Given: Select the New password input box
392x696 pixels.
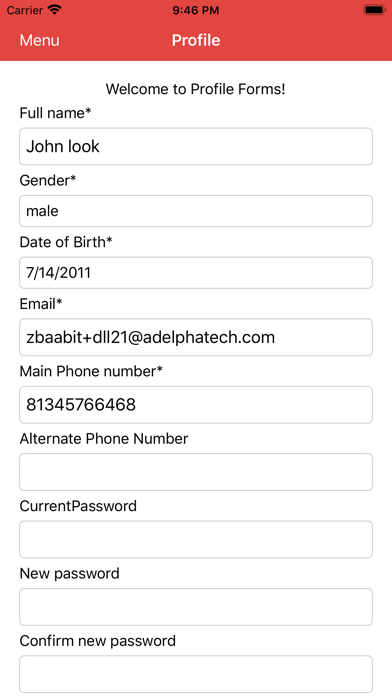Looking at the screenshot, I should click(196, 607).
